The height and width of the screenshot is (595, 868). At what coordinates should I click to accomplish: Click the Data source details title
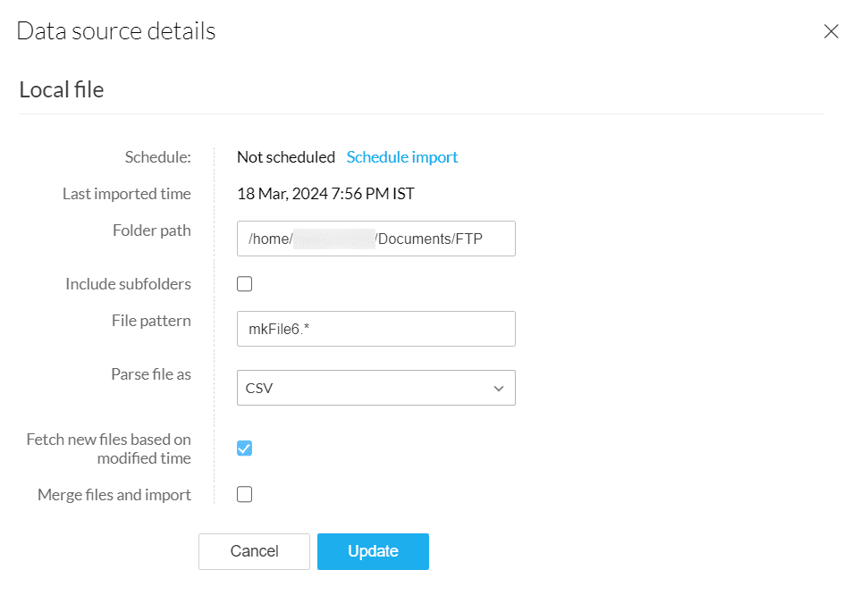click(116, 31)
